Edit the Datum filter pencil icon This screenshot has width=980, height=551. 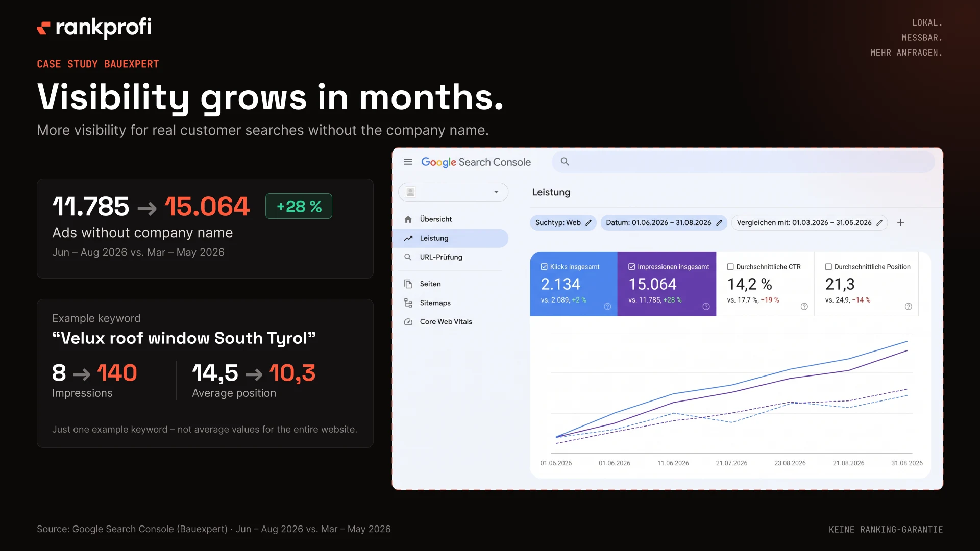click(x=719, y=223)
